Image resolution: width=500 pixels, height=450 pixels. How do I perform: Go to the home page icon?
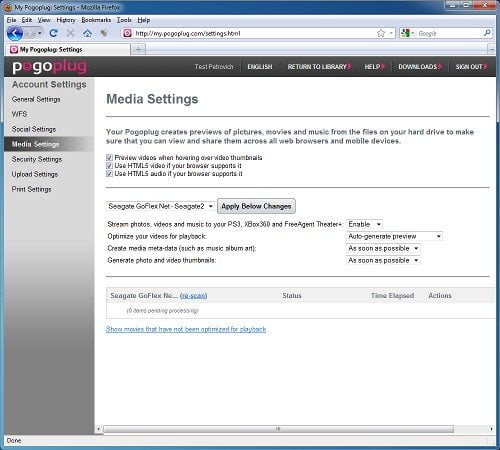pos(87,33)
